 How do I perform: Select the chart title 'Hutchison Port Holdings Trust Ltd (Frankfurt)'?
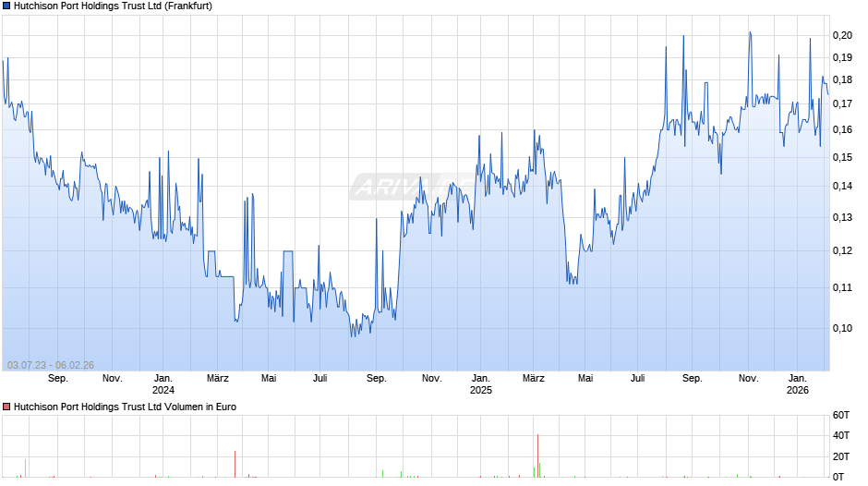(x=113, y=6)
